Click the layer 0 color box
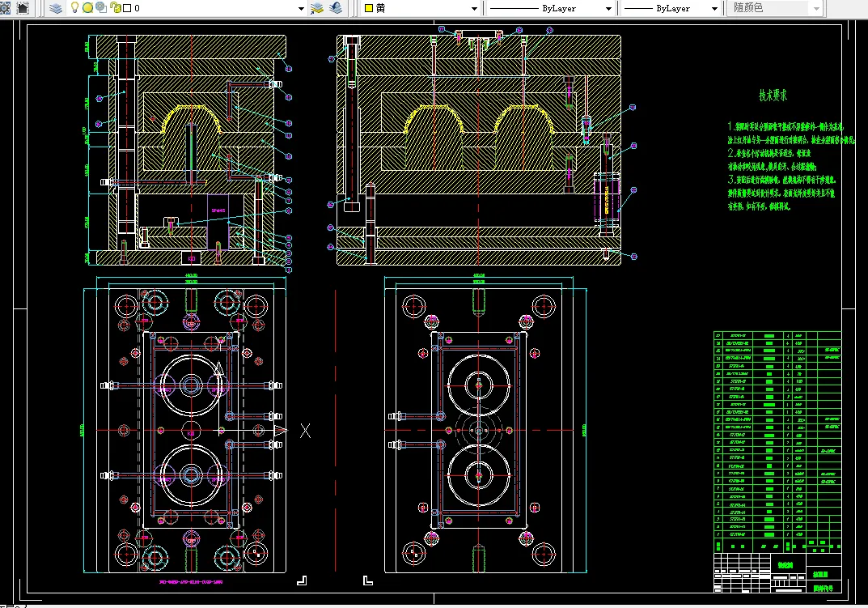868x608 pixels. pos(126,8)
